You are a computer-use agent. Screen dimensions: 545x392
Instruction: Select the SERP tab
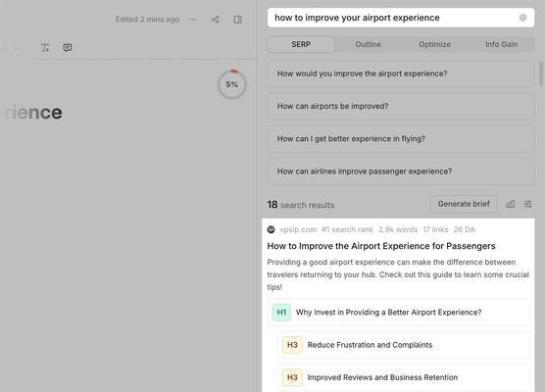point(301,44)
